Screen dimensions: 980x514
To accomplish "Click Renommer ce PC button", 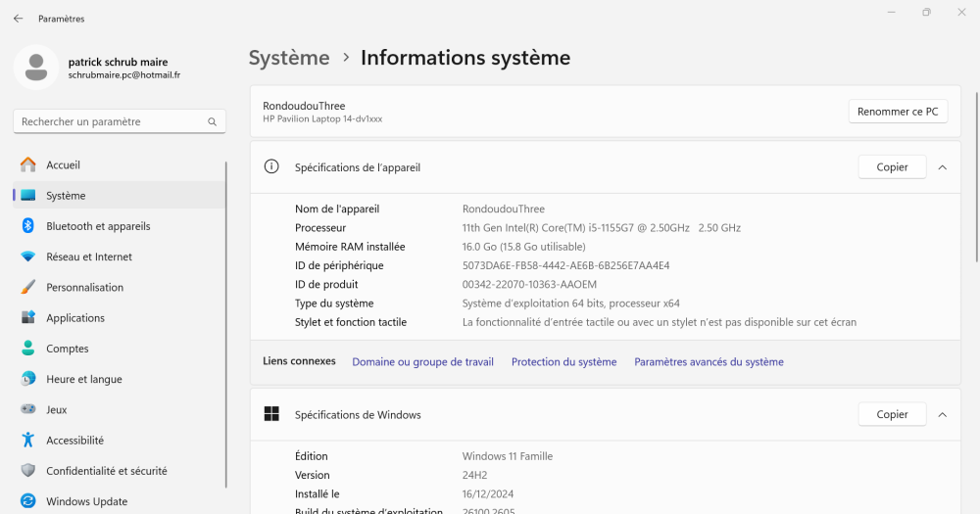I will (x=897, y=112).
